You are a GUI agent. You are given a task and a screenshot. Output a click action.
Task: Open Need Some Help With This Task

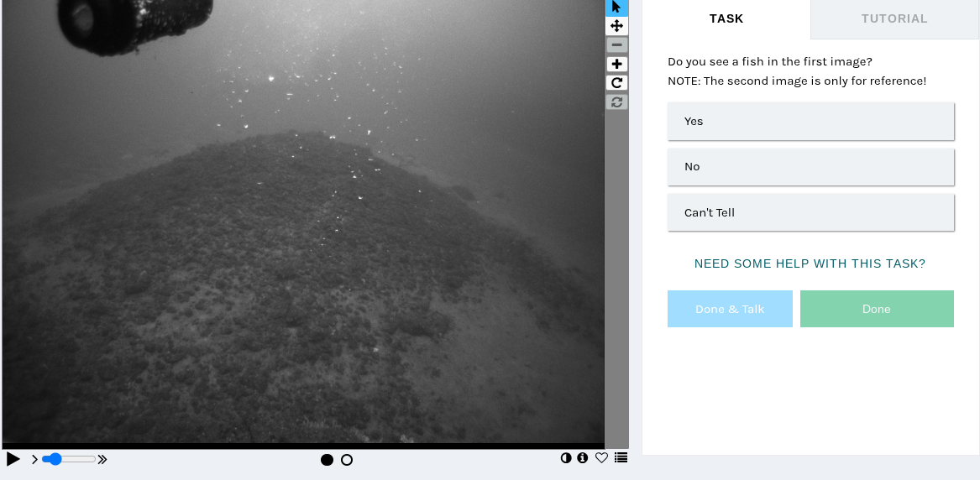(x=810, y=263)
